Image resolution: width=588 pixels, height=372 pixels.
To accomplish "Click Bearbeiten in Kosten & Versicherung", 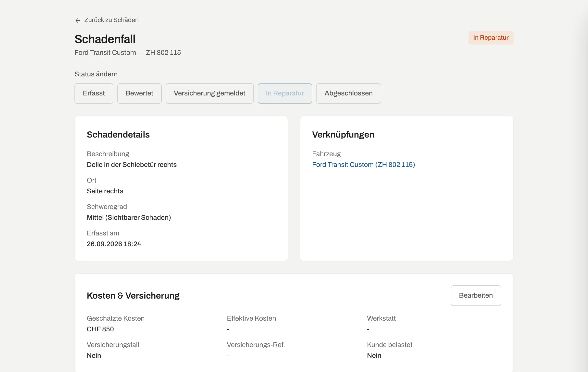I will click(476, 295).
